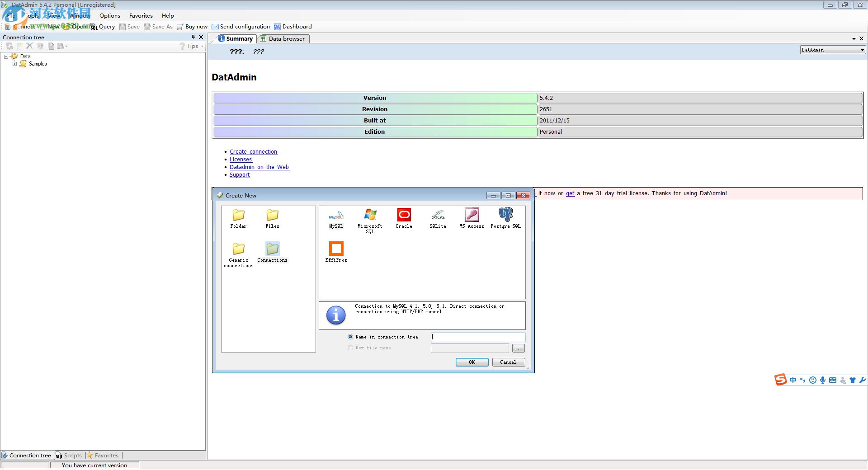This screenshot has height=470, width=868.
Task: Choose the Folder item in Create New
Action: (x=238, y=219)
